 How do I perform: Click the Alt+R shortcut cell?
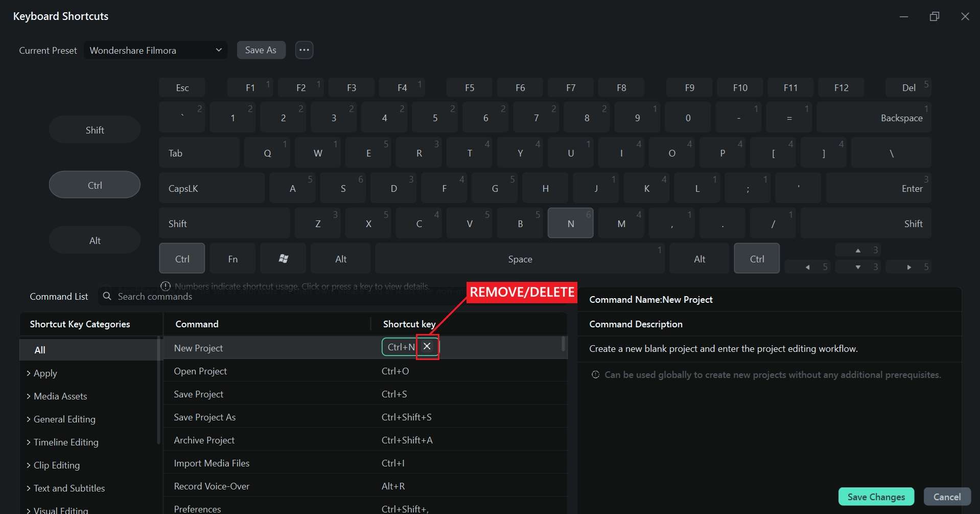393,486
